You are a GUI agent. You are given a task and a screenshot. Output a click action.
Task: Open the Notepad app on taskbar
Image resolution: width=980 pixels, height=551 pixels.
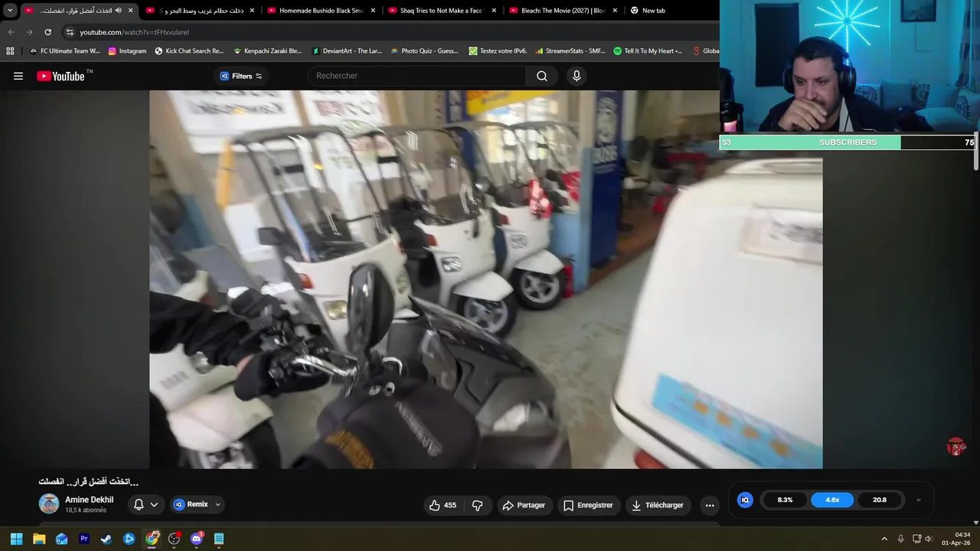(219, 539)
